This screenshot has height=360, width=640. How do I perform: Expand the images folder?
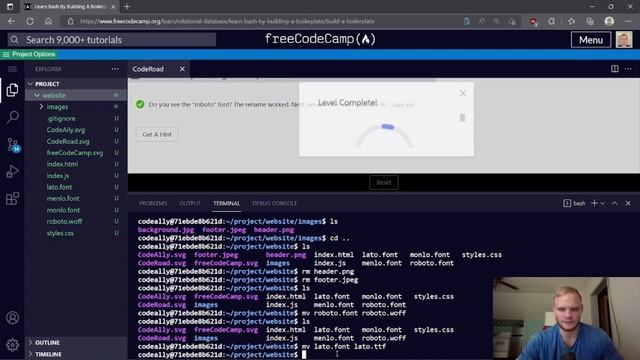click(x=41, y=107)
